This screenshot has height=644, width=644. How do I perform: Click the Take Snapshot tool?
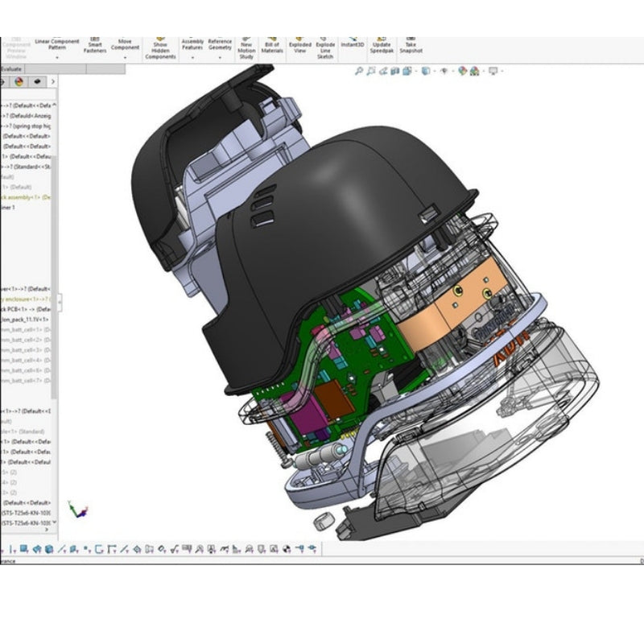click(410, 47)
